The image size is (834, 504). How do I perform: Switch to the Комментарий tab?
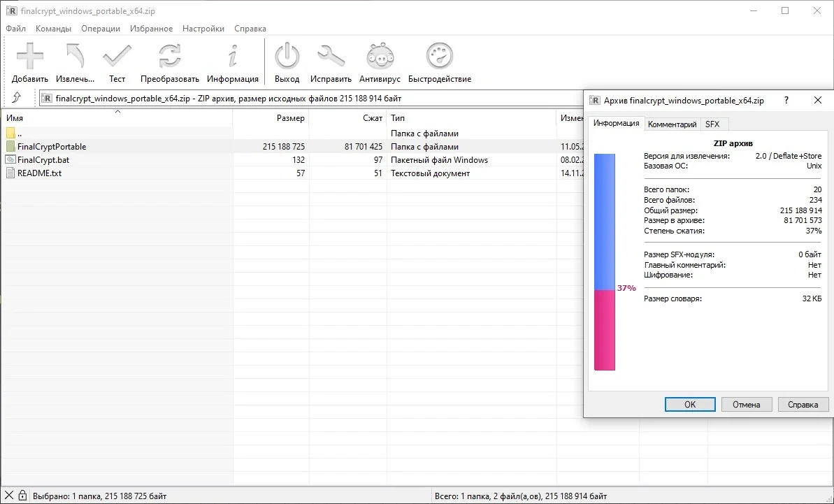tap(672, 124)
